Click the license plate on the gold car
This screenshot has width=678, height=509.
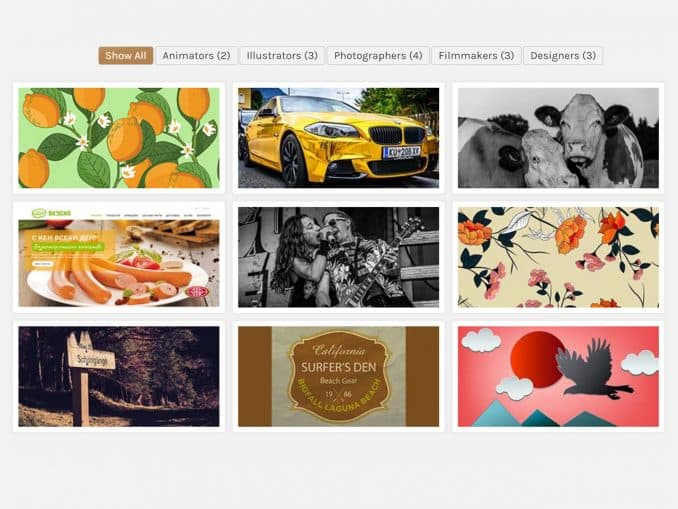pos(402,152)
